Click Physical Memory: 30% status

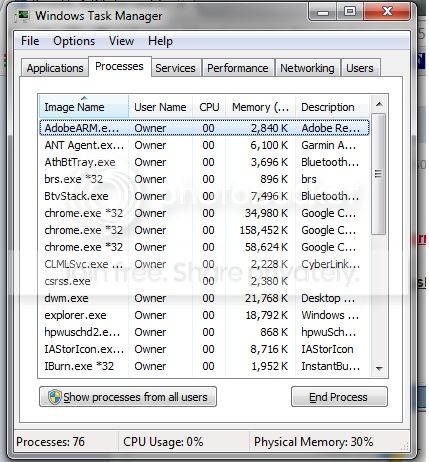[x=313, y=442]
